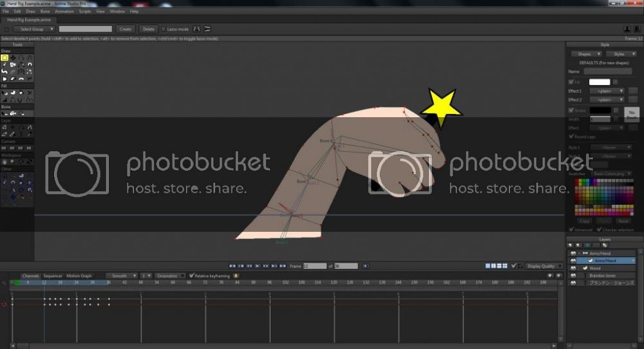Toggle the Relative keyframing checkbox

(x=191, y=276)
